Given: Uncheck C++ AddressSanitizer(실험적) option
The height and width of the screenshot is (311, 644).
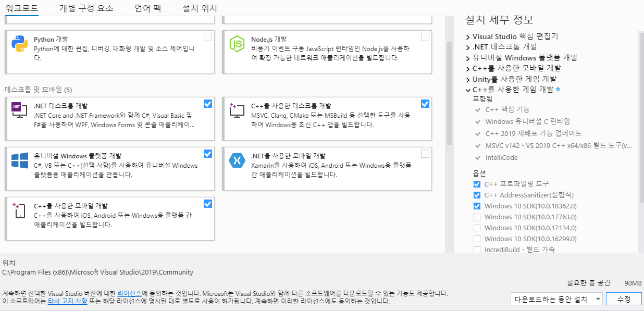Looking at the screenshot, I should (x=477, y=195).
